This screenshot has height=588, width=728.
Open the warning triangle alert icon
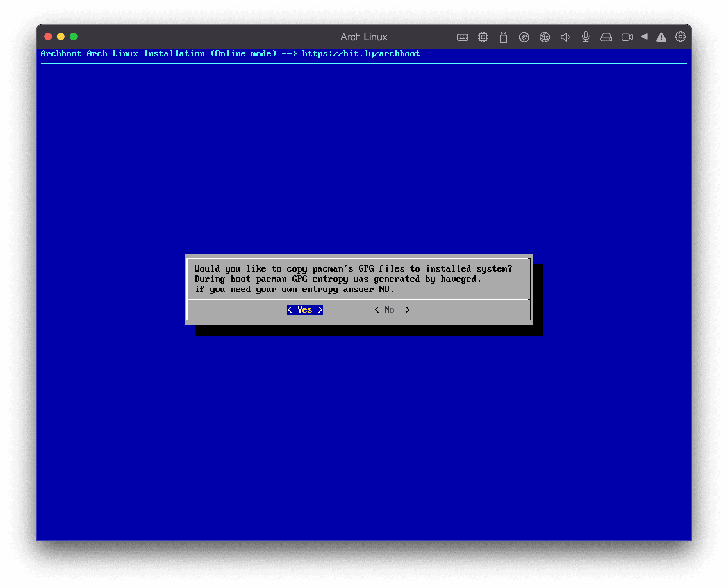click(661, 37)
